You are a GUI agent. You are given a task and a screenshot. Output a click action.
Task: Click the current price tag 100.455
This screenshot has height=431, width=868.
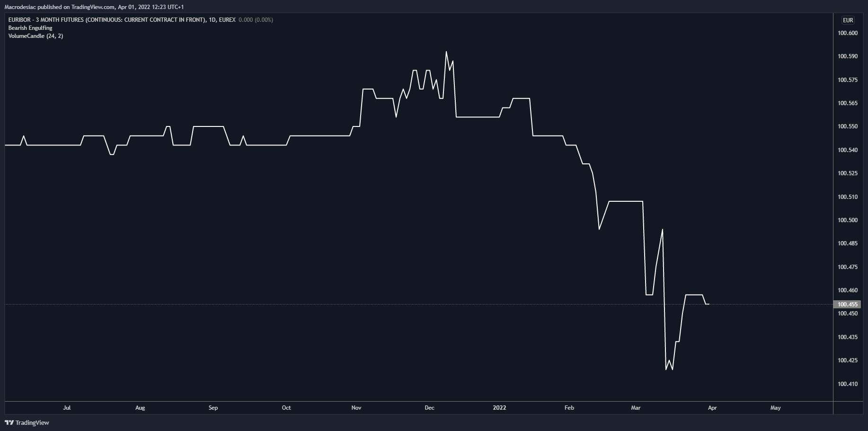pos(847,305)
